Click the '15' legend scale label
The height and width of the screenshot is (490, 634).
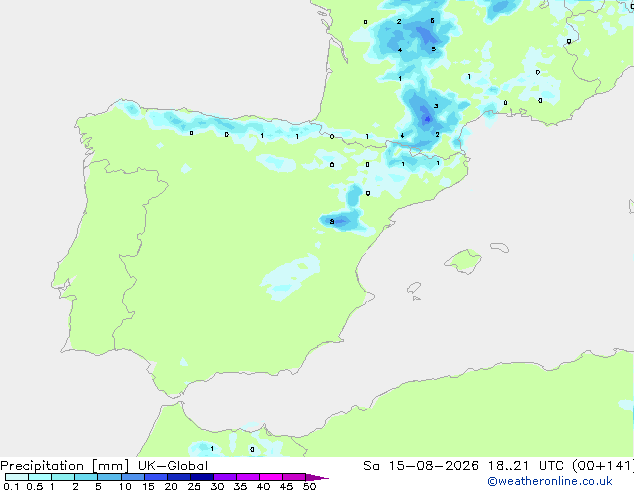pos(148,486)
